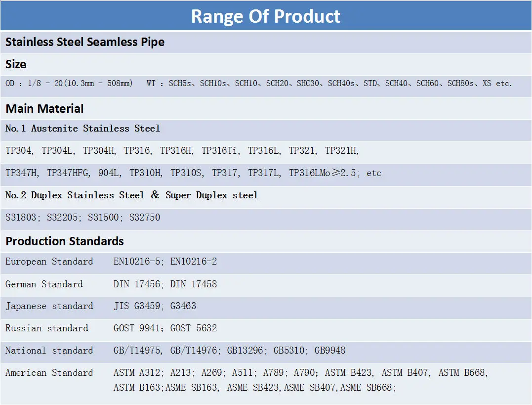Viewport: 532px width, 405px height.
Task: Click the "Range Of Product" header title
Action: pyautogui.click(x=266, y=16)
